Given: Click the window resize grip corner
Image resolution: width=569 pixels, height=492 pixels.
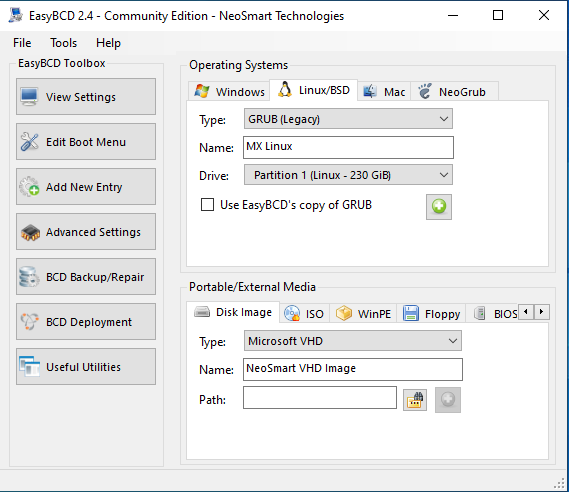Looking at the screenshot, I should [560, 483].
